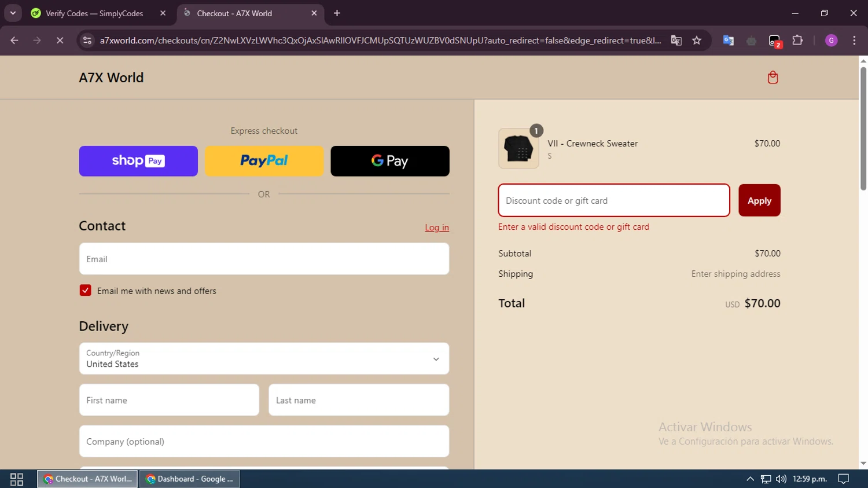Select the Checkout - A7X World tab
Viewport: 868px width, 488px height.
(234, 13)
